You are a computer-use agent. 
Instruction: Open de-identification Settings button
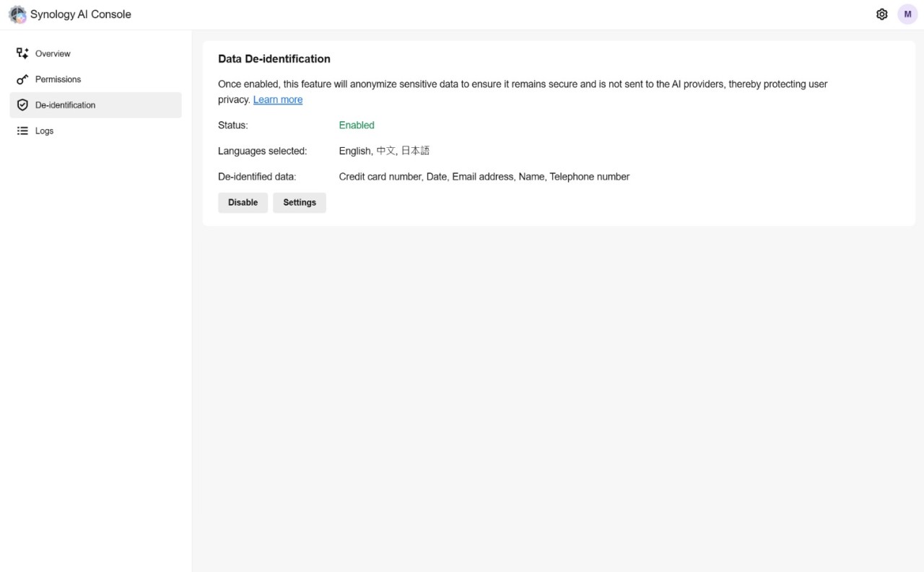[299, 203]
